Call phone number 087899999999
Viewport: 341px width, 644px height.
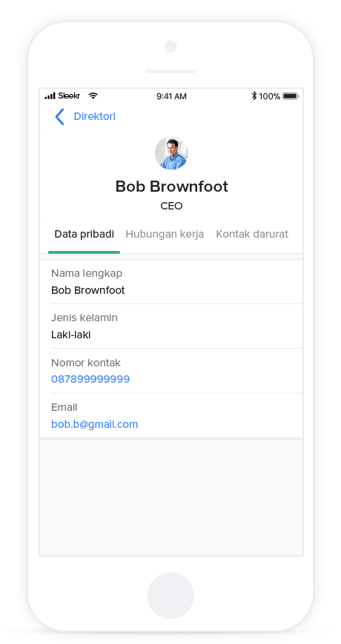coord(90,379)
